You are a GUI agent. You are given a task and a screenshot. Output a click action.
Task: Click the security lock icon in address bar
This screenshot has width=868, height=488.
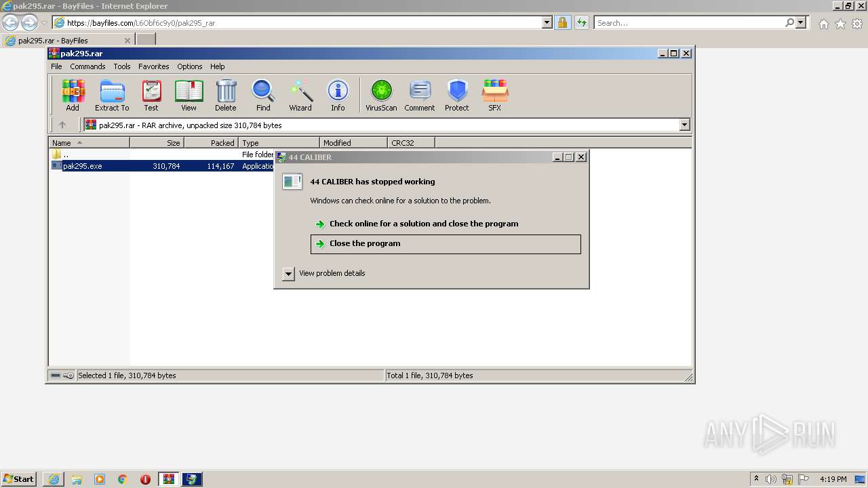[x=562, y=22]
